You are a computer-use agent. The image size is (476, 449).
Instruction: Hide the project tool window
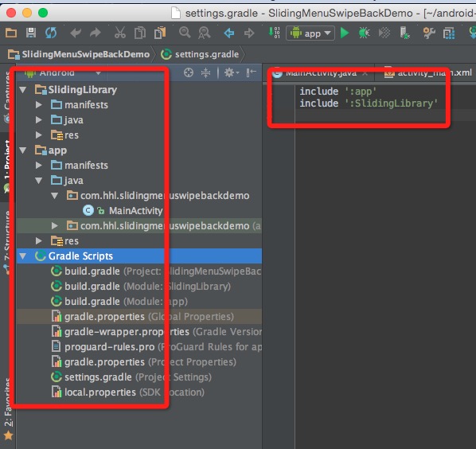251,72
